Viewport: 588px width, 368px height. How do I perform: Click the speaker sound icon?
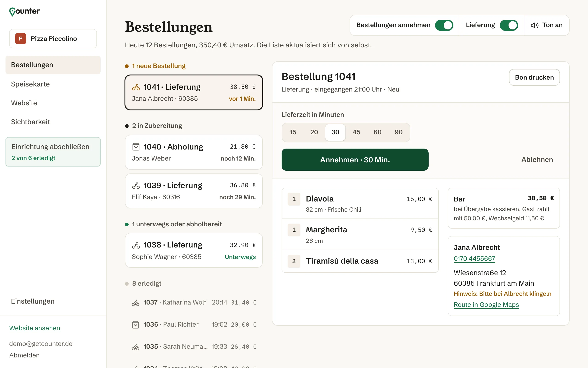coord(534,25)
